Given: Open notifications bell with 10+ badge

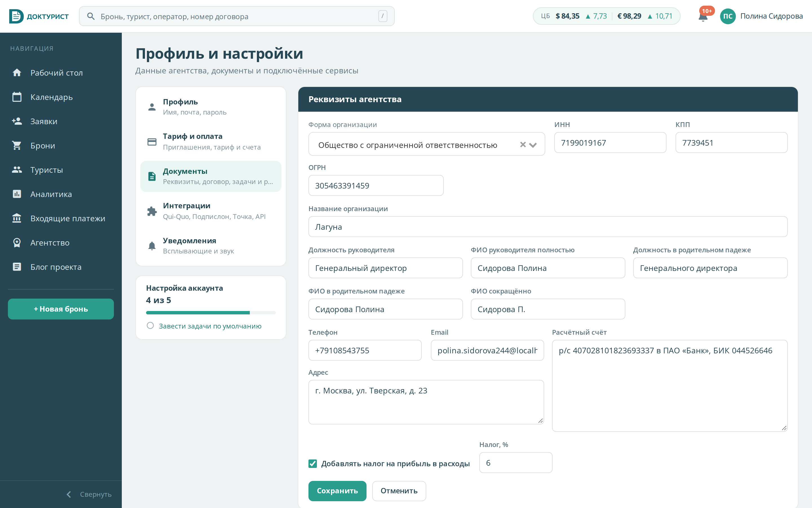Looking at the screenshot, I should pos(703,16).
